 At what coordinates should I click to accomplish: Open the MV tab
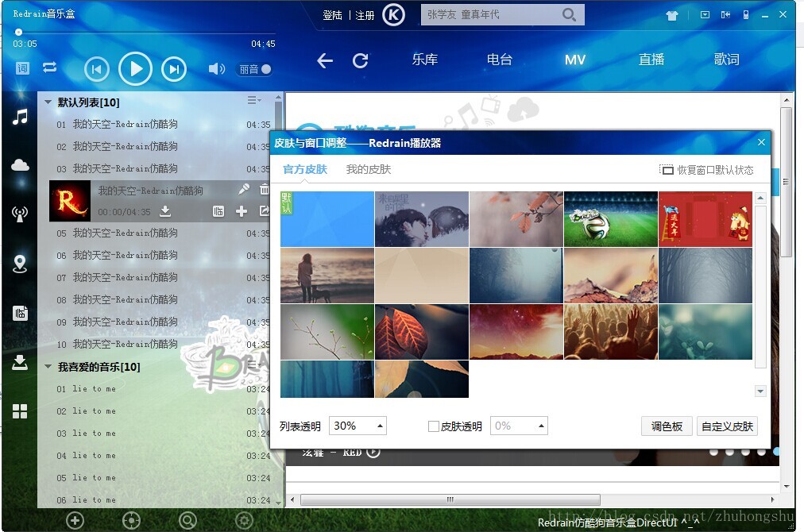[x=575, y=60]
